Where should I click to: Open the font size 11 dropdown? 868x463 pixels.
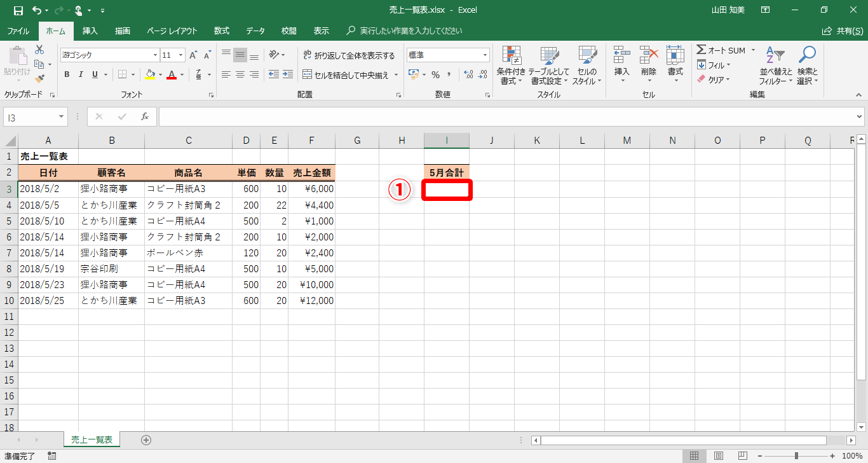(x=181, y=55)
